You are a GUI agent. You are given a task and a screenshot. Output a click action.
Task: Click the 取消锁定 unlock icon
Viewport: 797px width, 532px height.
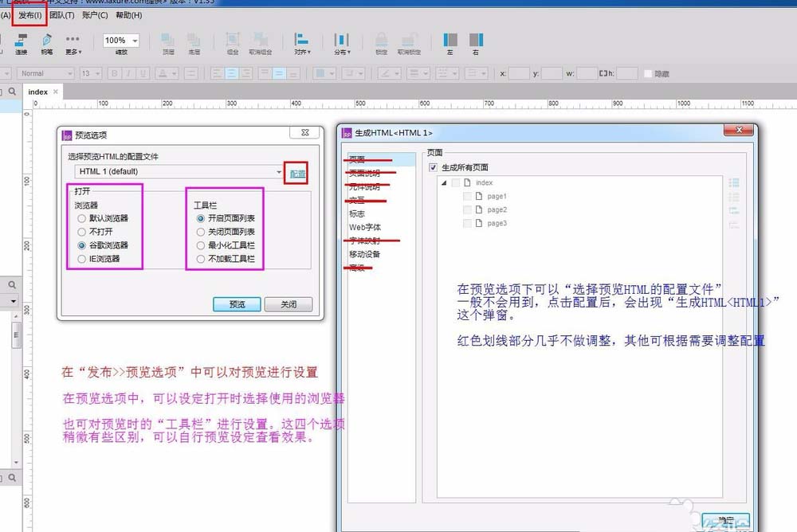pyautogui.click(x=409, y=44)
